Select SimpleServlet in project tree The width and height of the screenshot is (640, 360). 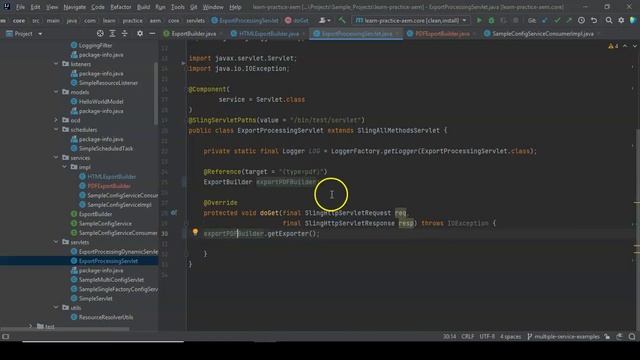[x=96, y=298]
